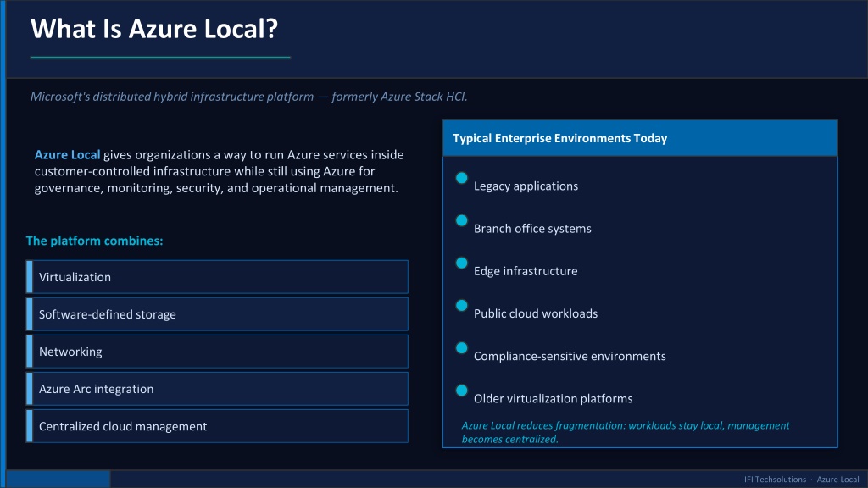868x488 pixels.
Task: Click the bullet dot beside Compliance-sensitive environments
Action: (x=462, y=348)
